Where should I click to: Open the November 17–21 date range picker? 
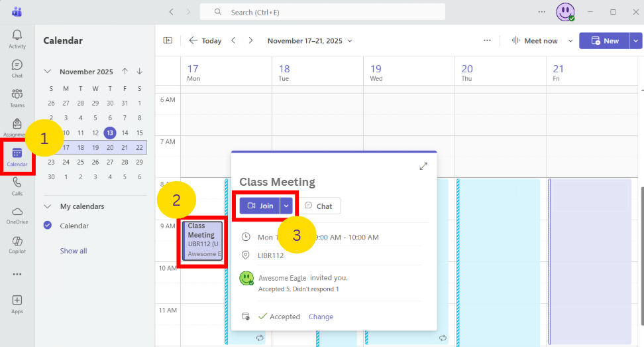pyautogui.click(x=309, y=40)
